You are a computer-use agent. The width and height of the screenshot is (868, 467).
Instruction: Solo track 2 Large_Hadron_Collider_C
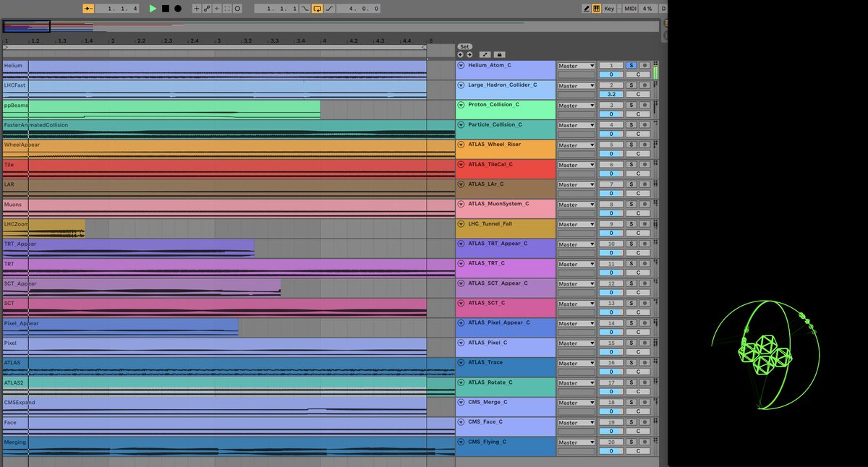point(631,85)
